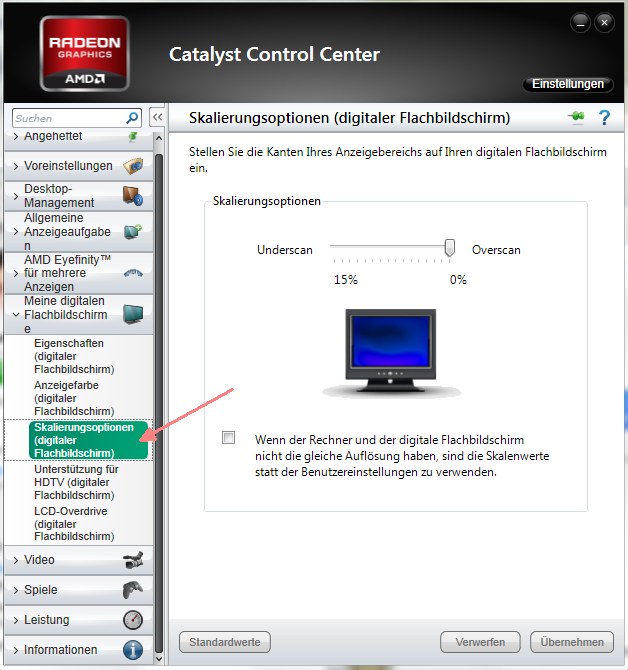The height and width of the screenshot is (670, 628).
Task: Click the Underscan/Overscan slider handle
Action: click(x=449, y=248)
